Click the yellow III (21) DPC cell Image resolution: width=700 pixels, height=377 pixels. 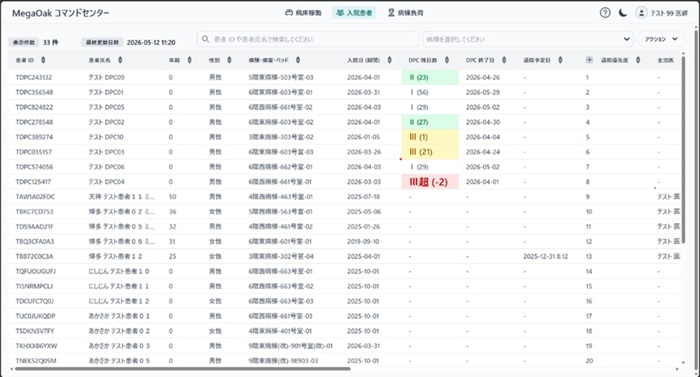click(430, 152)
